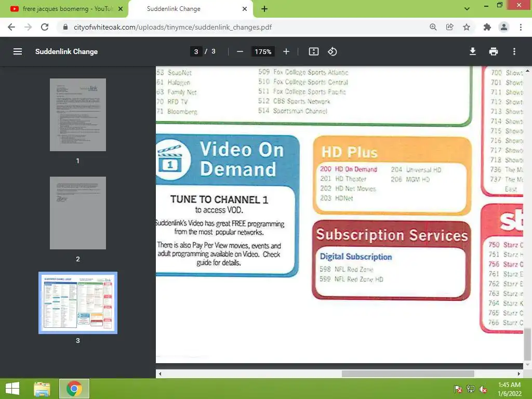
Task: Click 'Suddenlink Change' document title
Action: (66, 51)
